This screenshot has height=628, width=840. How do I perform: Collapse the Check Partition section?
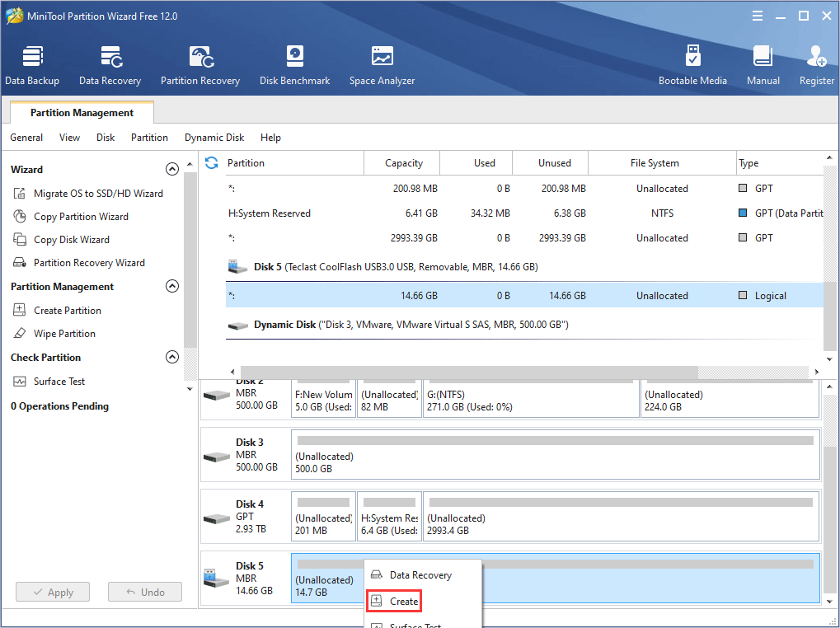click(172, 357)
